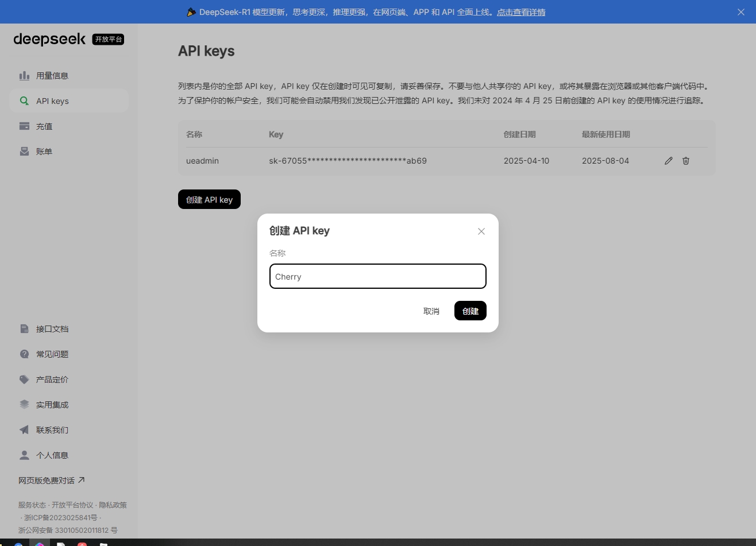Open the 服务状态 footer link
756x546 pixels.
32,505
